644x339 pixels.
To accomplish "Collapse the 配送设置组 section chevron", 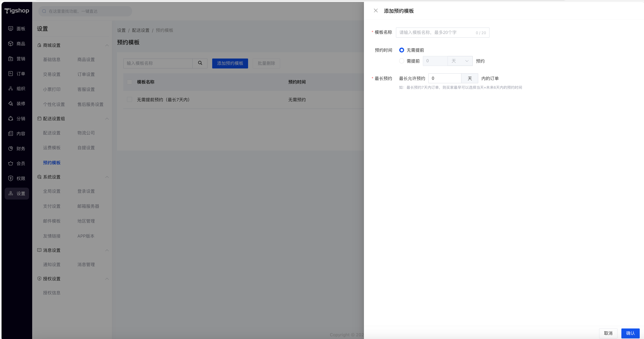I will pyautogui.click(x=107, y=119).
